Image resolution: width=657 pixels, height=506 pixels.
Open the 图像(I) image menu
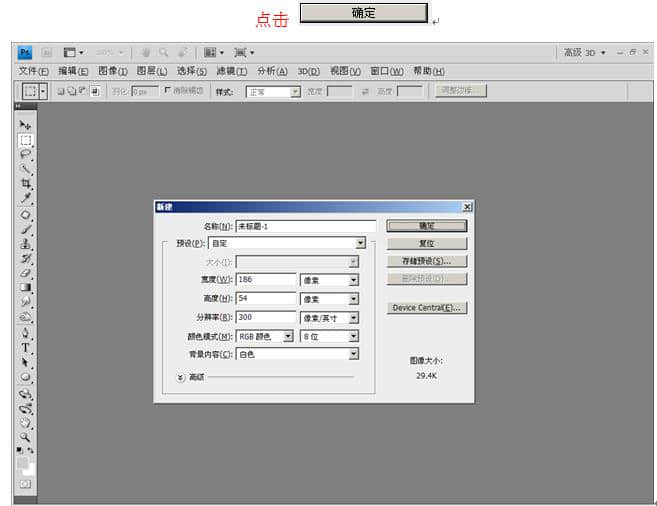pos(112,71)
